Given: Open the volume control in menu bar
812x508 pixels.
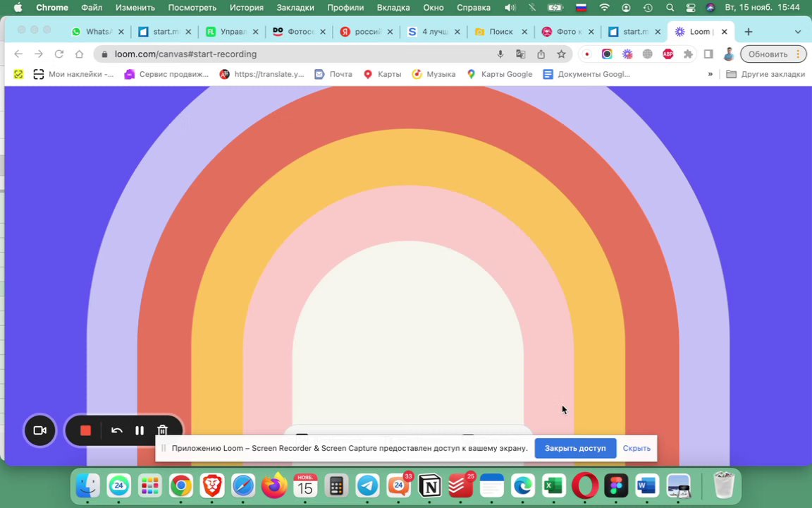Looking at the screenshot, I should 510,8.
